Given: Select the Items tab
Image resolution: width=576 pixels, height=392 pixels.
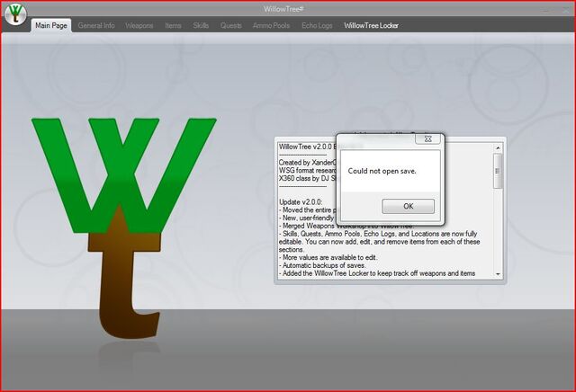Looking at the screenshot, I should [x=173, y=25].
